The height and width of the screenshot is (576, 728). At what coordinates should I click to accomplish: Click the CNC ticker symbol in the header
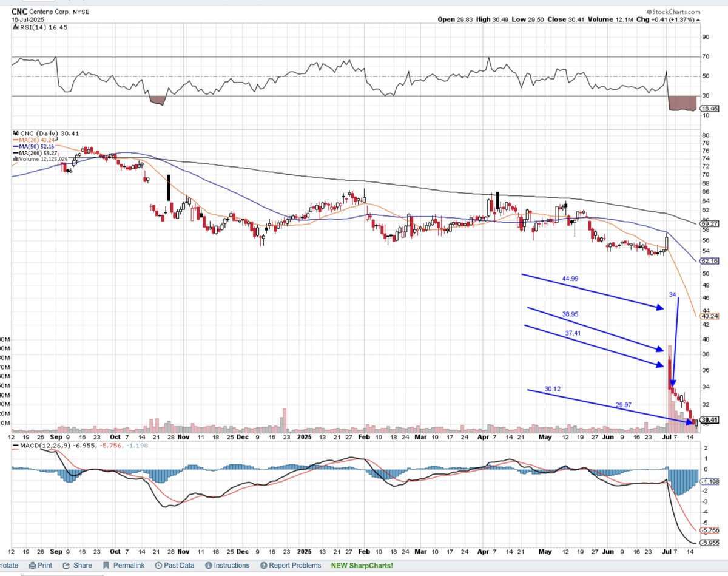(x=19, y=12)
